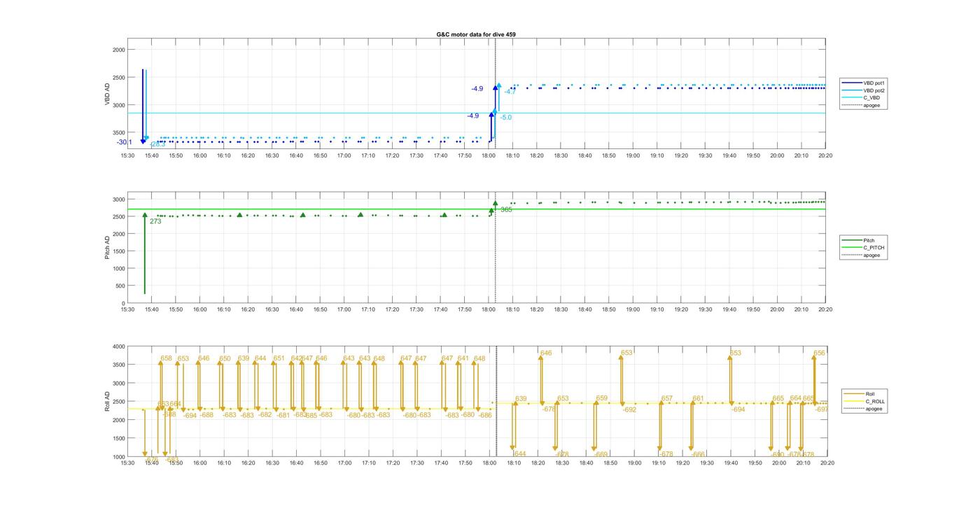Click "apogee" in the VBD plot legend
Image resolution: width=980 pixels, height=513 pixels.
point(862,106)
